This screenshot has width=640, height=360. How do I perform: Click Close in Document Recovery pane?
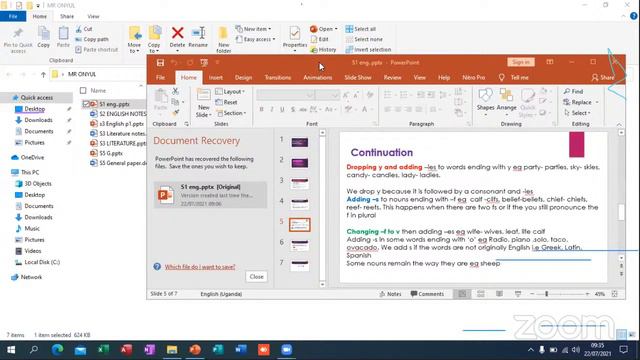point(256,277)
